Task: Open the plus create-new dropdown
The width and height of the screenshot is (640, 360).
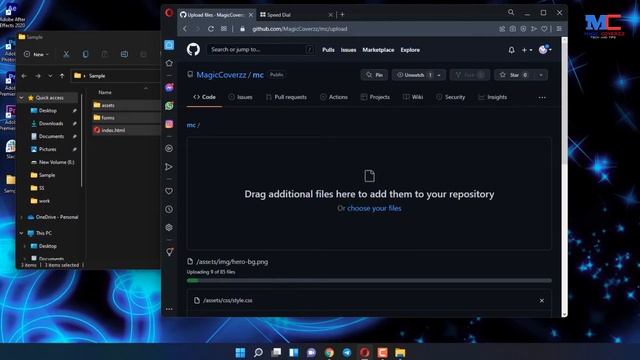Action: (527, 50)
